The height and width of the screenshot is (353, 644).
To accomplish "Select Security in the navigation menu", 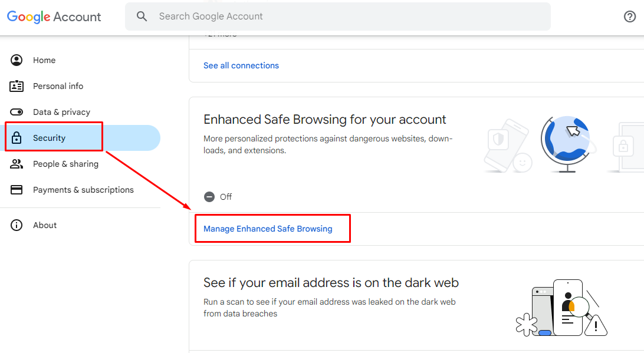I will click(x=50, y=137).
